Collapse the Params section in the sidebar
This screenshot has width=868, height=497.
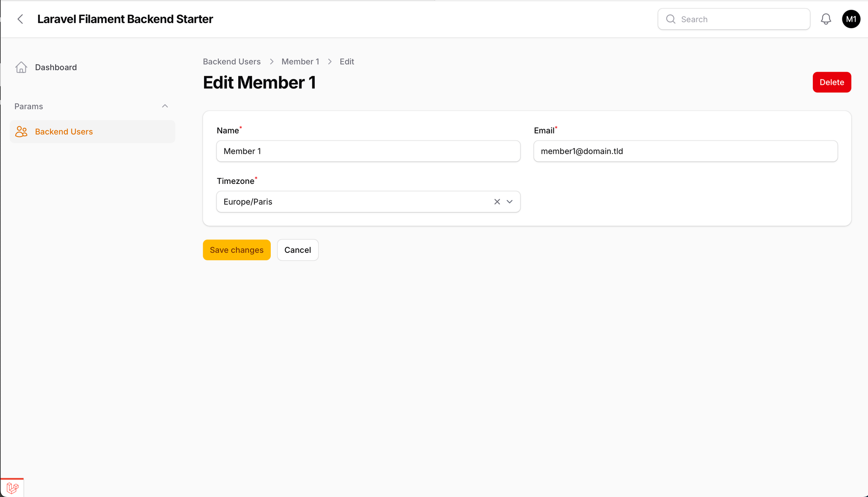click(x=164, y=106)
